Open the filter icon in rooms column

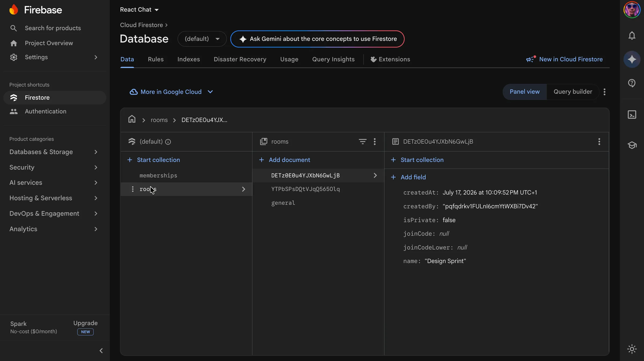click(363, 142)
